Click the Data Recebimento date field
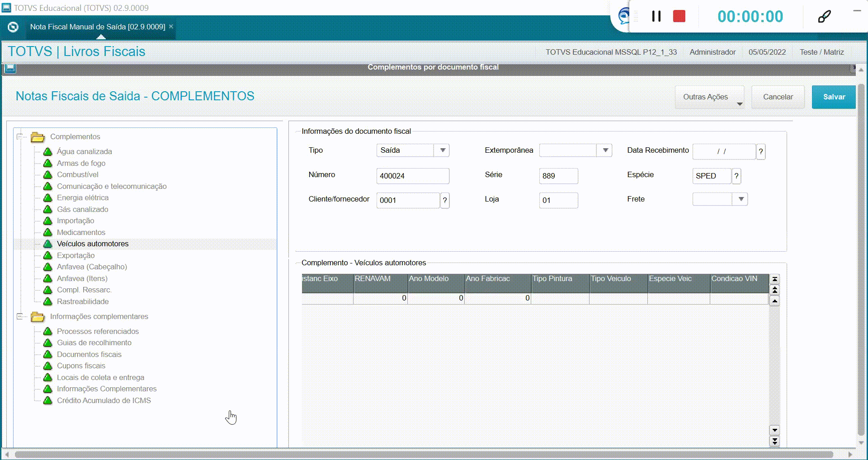 [724, 151]
